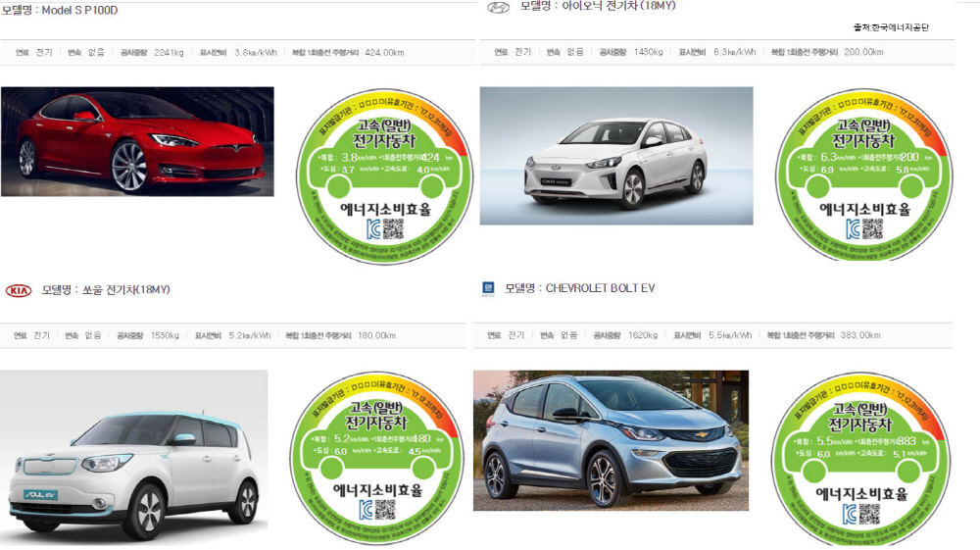Click the 출처:한국에너지공단 source text
980x550 pixels.
(x=891, y=27)
